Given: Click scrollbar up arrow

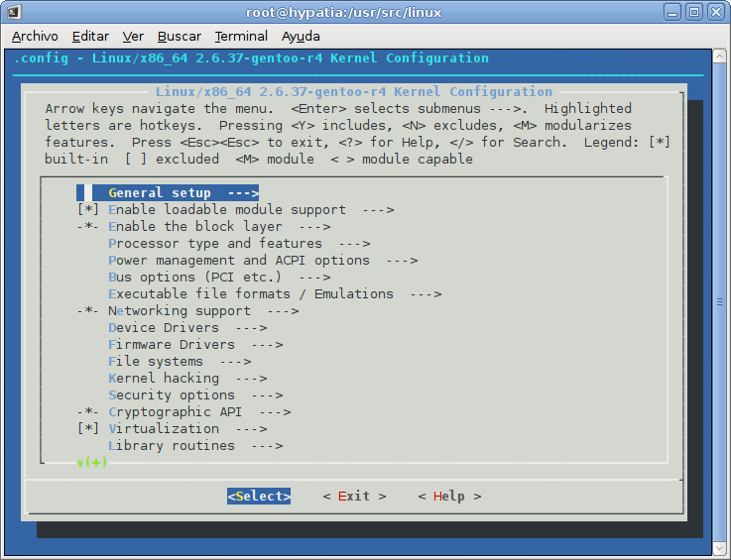Looking at the screenshot, I should tap(719, 56).
